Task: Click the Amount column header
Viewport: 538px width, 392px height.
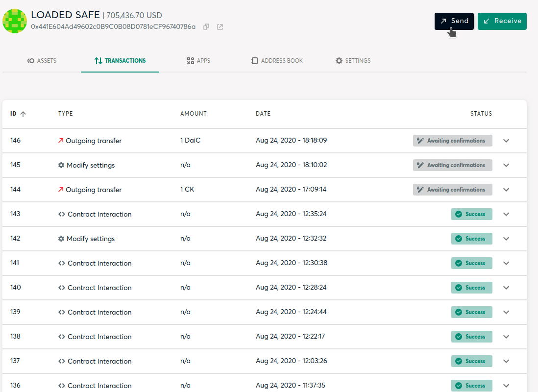Action: [194, 114]
